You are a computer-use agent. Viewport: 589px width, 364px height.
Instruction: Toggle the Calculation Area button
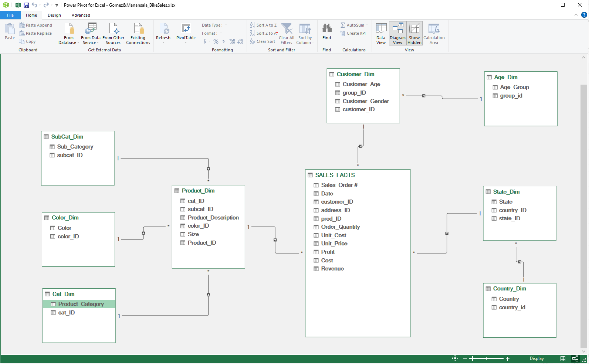click(x=434, y=34)
